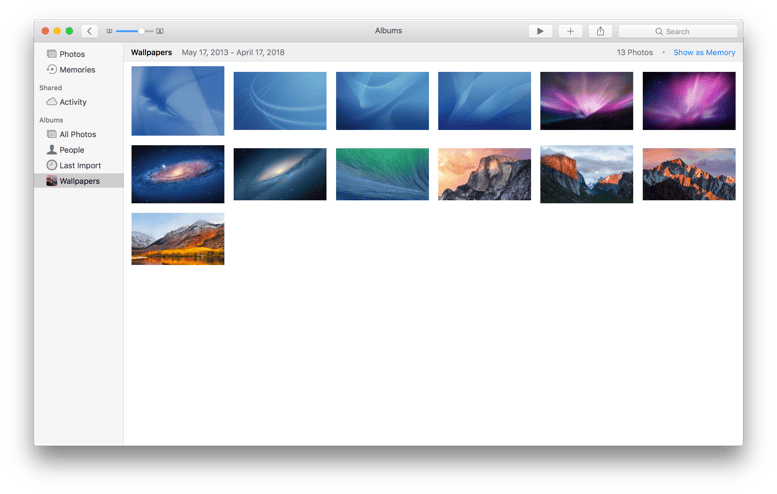Select the green wave Mavericks wallpaper
This screenshot has width=777, height=494.
[382, 174]
